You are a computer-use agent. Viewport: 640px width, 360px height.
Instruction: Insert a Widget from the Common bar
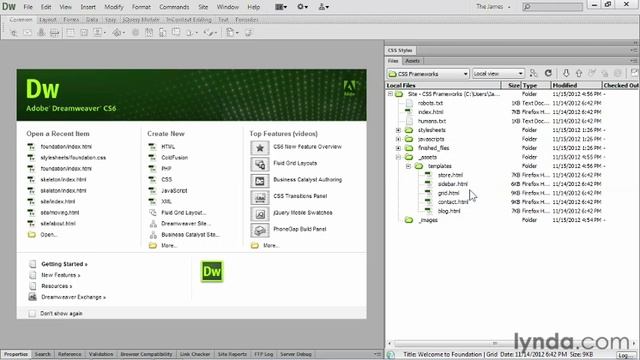pos(136,33)
